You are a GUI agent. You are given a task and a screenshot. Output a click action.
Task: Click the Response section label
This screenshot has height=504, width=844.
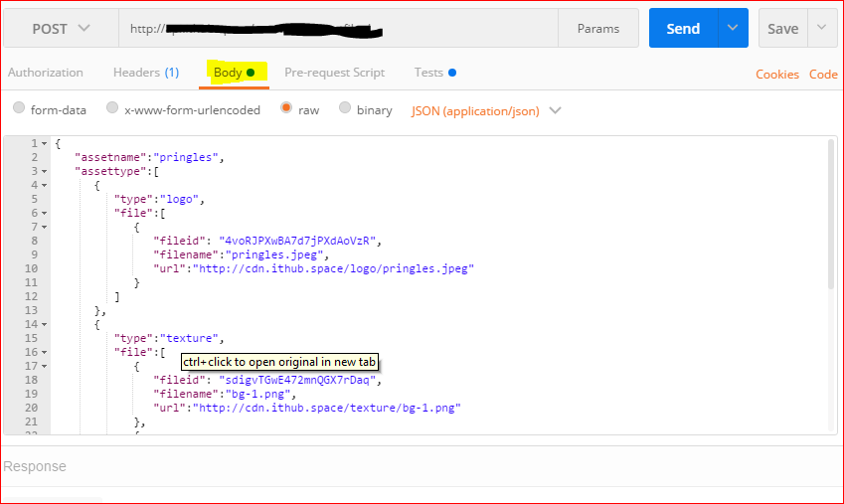[35, 466]
